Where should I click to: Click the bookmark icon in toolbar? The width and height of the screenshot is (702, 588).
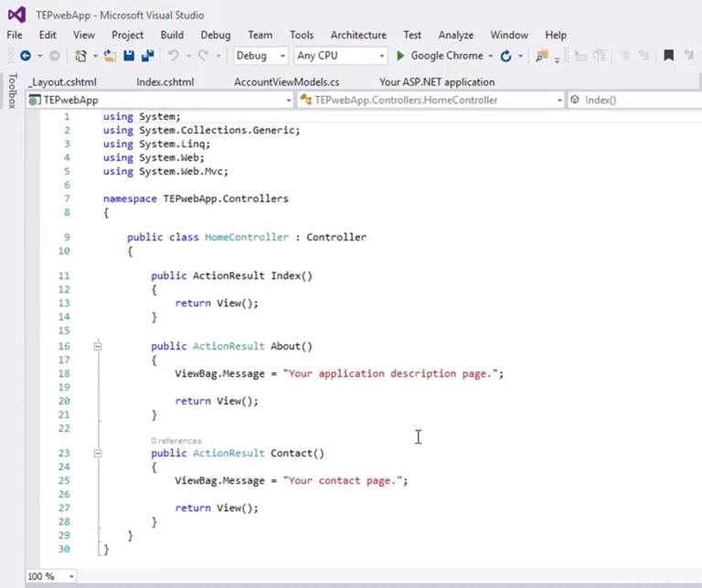668,56
